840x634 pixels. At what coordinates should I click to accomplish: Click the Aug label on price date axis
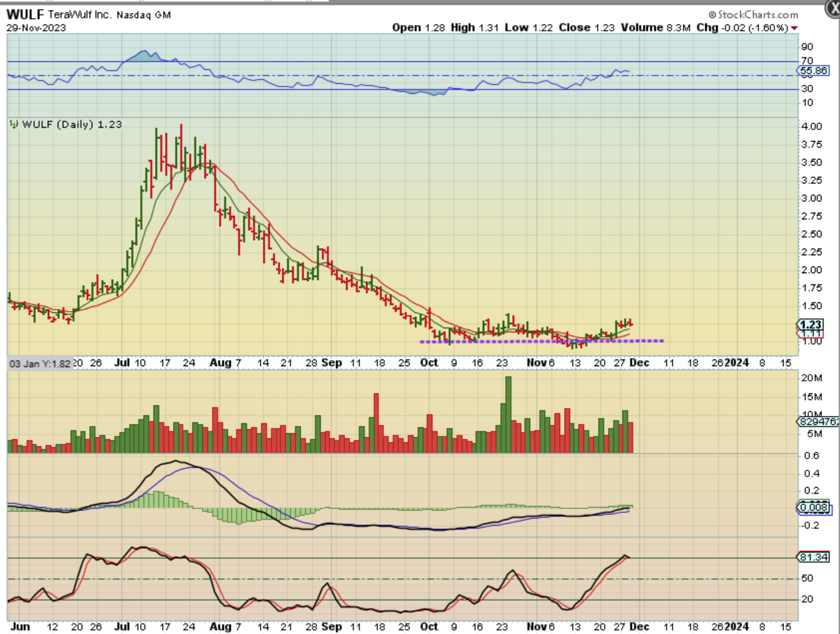(219, 363)
